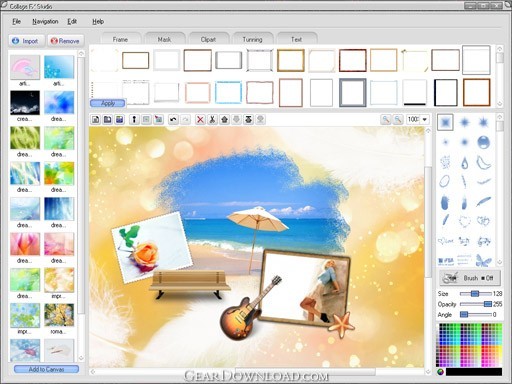512x384 pixels.
Task: Switch to the Clipart tab
Action: (208, 39)
